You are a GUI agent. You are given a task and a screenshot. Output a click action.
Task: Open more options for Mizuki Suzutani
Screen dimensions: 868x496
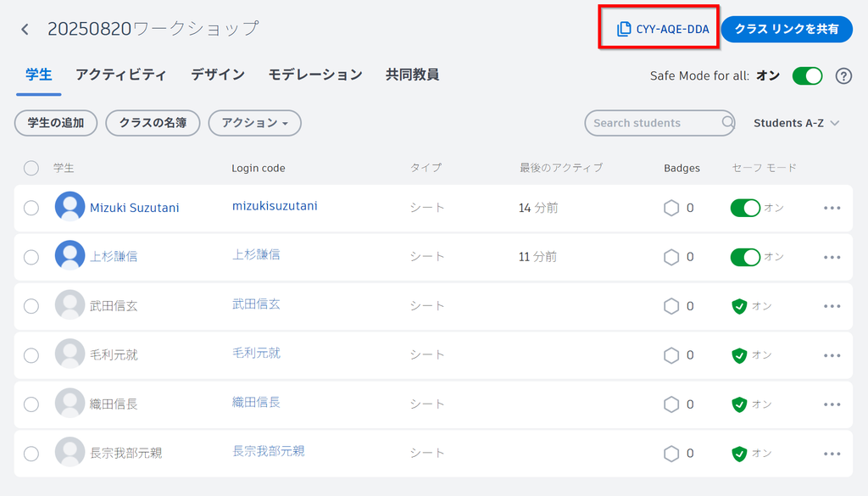click(832, 208)
